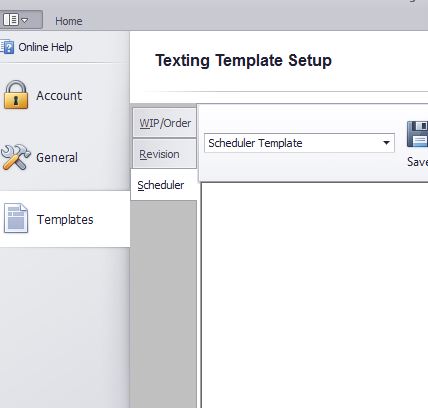Click the Save button label
Image resolution: width=428 pixels, height=408 pixels.
coord(417,162)
